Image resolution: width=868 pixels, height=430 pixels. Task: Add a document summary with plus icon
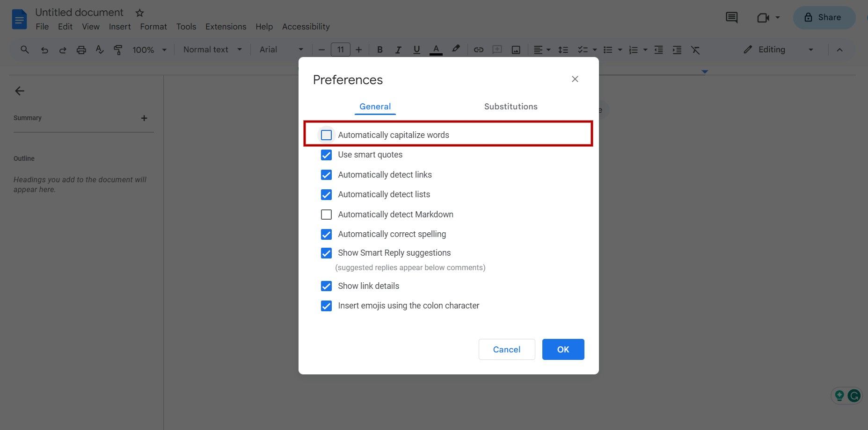click(x=144, y=118)
